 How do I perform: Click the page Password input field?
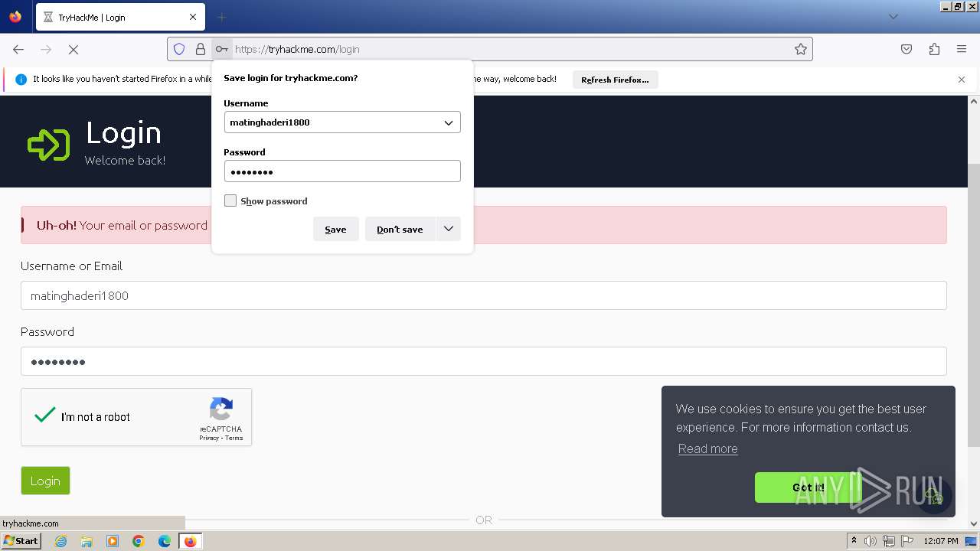point(484,361)
